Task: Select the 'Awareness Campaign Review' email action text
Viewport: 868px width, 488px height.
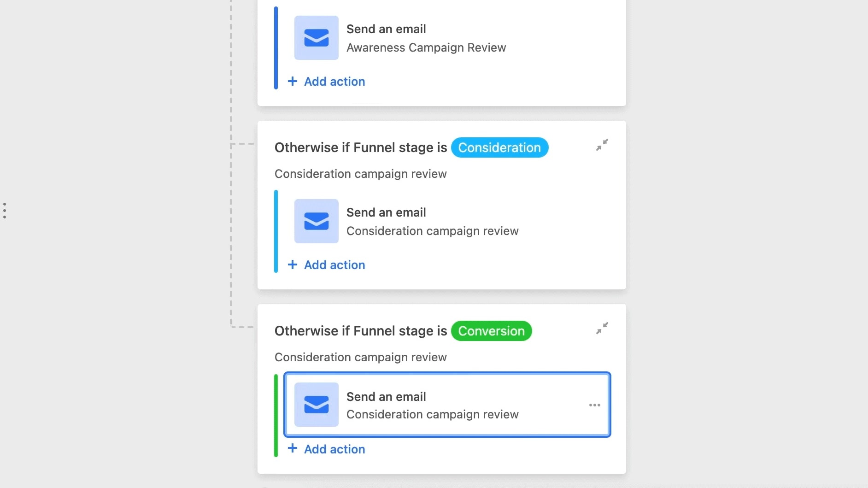Action: tap(426, 47)
